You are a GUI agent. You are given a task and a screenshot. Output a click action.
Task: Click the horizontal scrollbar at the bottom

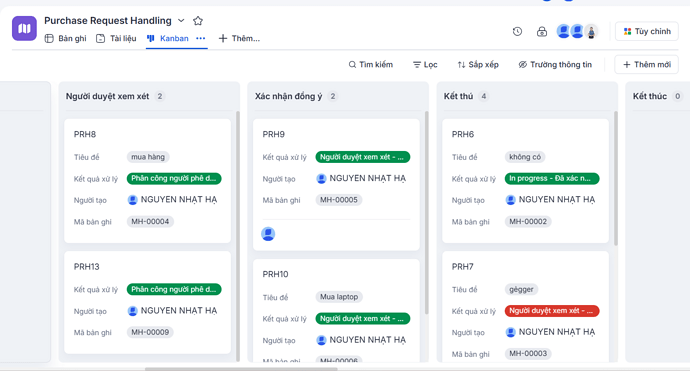pyautogui.click(x=241, y=369)
